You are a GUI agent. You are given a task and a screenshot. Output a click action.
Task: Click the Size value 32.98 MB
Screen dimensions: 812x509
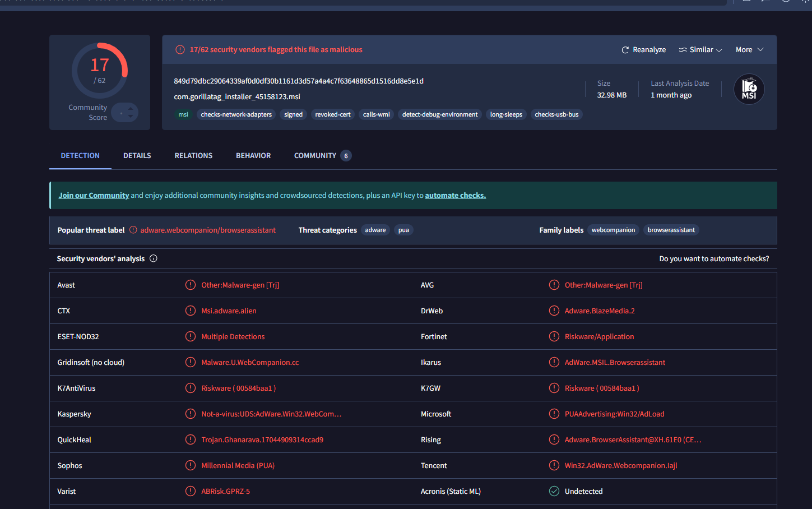tap(611, 95)
